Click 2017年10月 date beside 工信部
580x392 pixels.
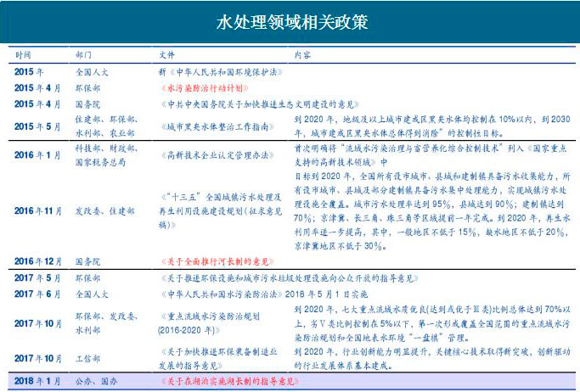pyautogui.click(x=37, y=358)
